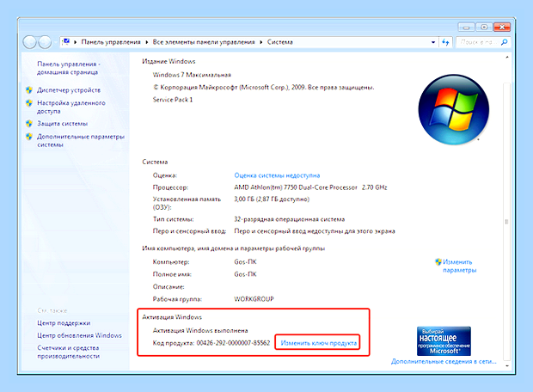
Task: Click 32-разрядная операционная система value
Action: [x=289, y=219]
